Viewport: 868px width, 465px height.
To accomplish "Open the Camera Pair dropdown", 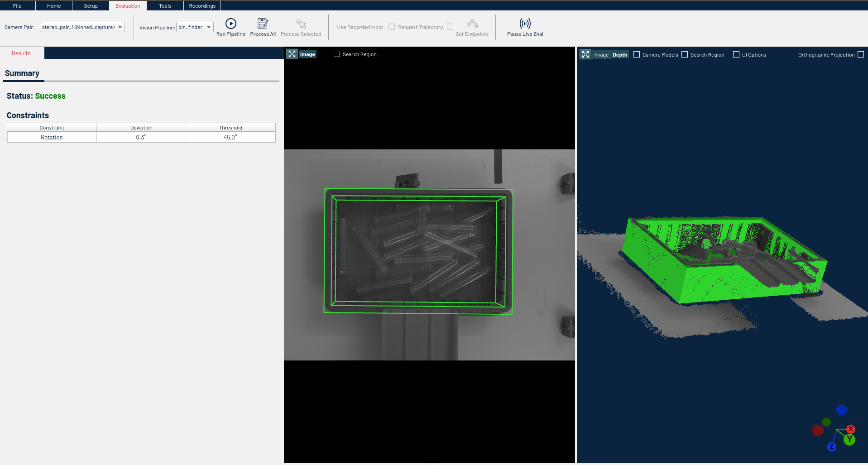I will point(120,27).
